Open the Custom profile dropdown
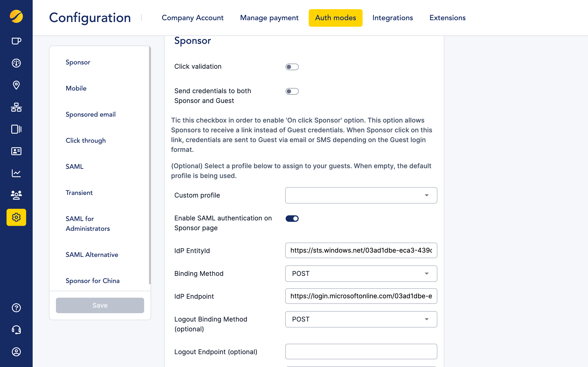Viewport: 588px width, 367px height. (361, 195)
